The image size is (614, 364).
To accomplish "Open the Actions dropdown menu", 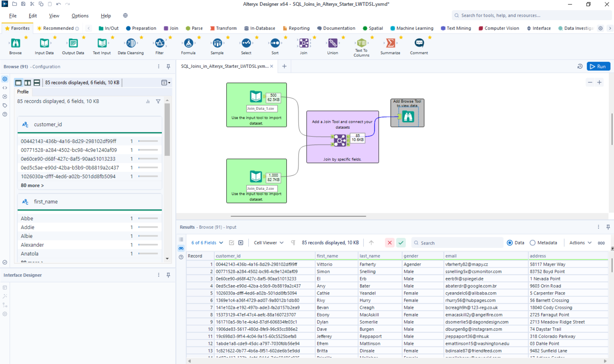I will (x=580, y=243).
